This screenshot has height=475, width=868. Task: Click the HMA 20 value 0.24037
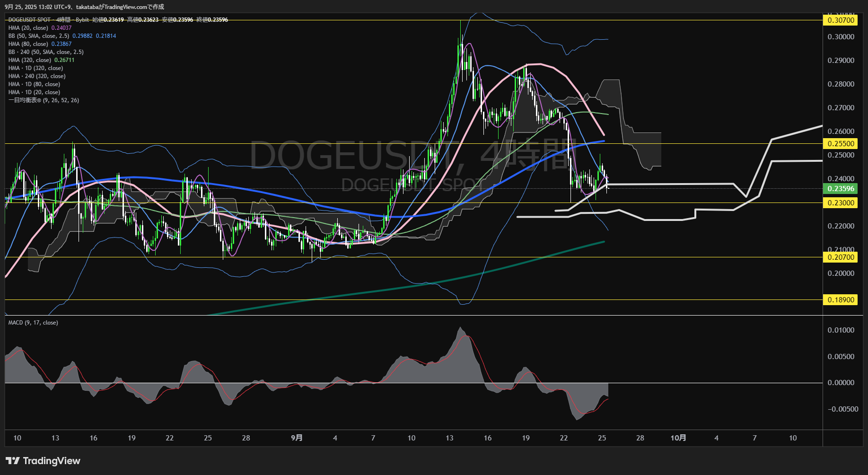[61, 28]
